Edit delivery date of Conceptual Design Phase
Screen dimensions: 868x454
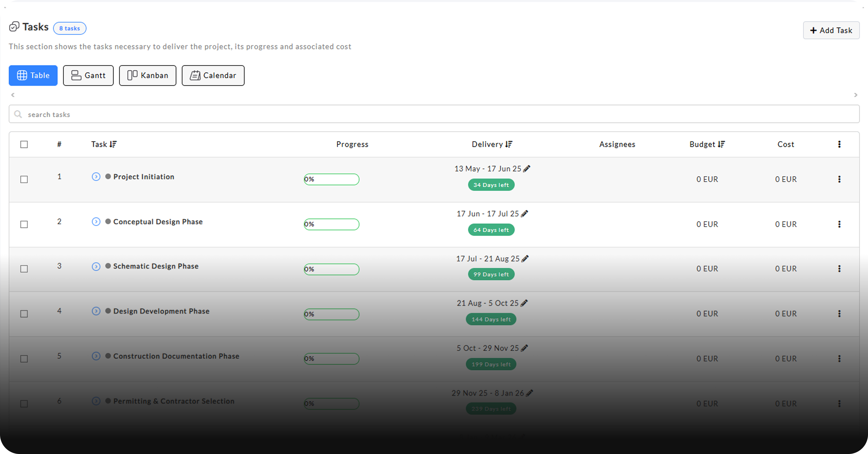524,214
